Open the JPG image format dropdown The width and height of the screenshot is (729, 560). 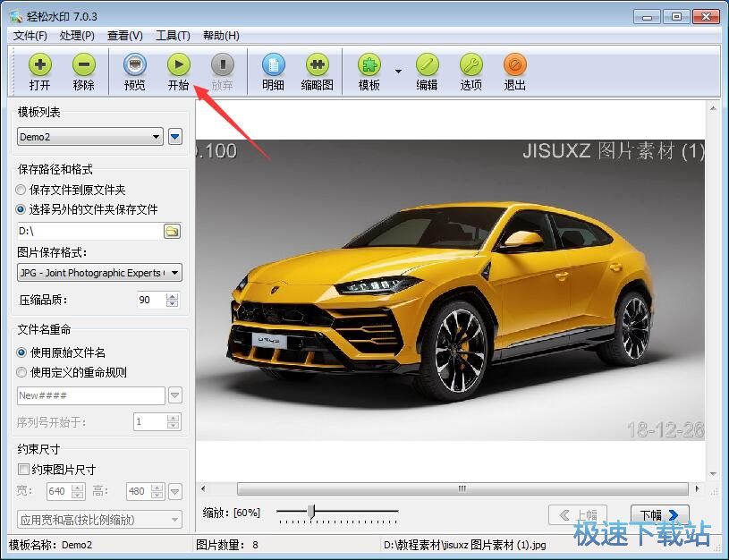(x=174, y=273)
